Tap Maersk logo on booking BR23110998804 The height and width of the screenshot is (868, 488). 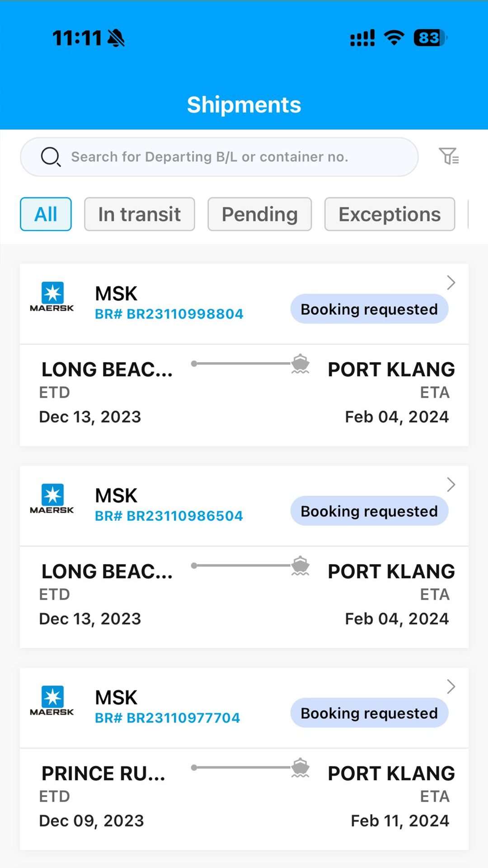pyautogui.click(x=52, y=297)
